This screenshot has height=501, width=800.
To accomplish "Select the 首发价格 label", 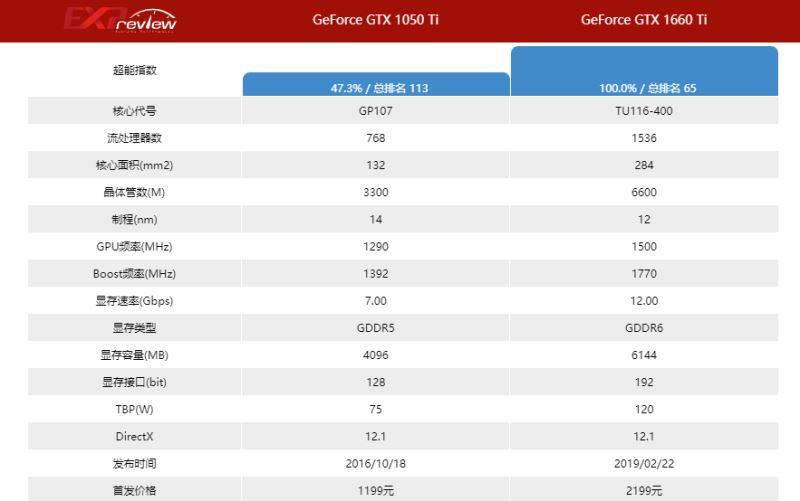I will pos(135,491).
